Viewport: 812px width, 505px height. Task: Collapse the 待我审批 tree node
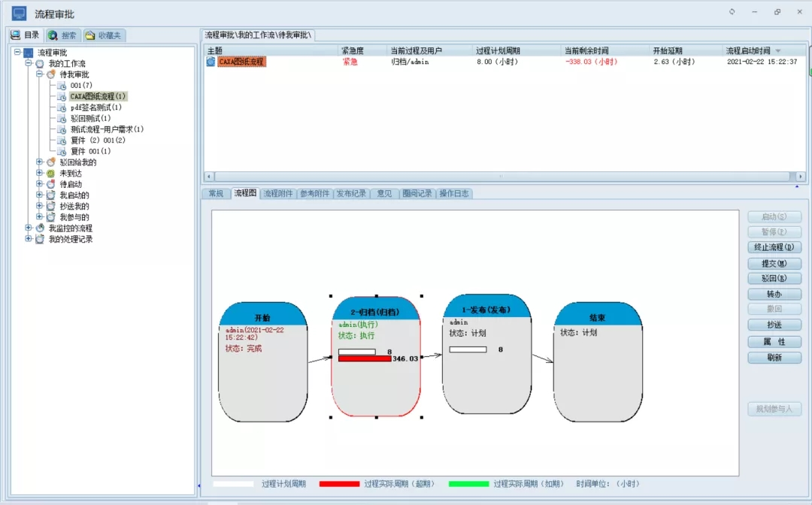point(40,74)
